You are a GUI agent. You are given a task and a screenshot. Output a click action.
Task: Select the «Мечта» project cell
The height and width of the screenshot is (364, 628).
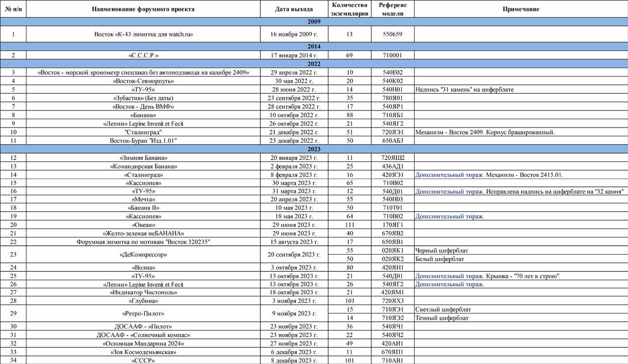coord(143,200)
